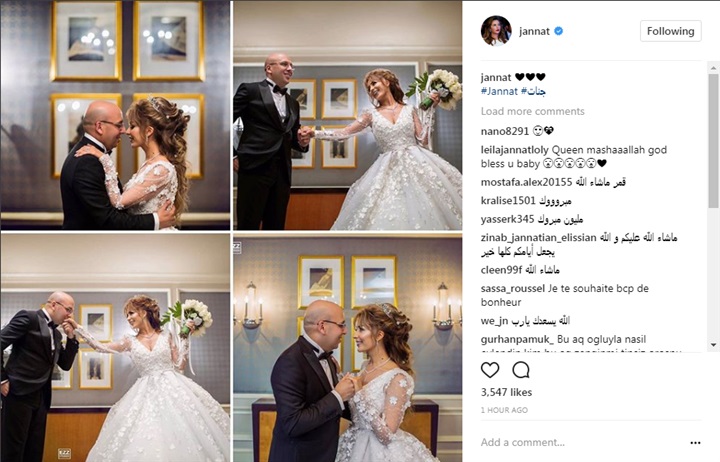Open sassa_roussel commenter profile
Image resolution: width=720 pixels, height=462 pixels.
pyautogui.click(x=513, y=289)
